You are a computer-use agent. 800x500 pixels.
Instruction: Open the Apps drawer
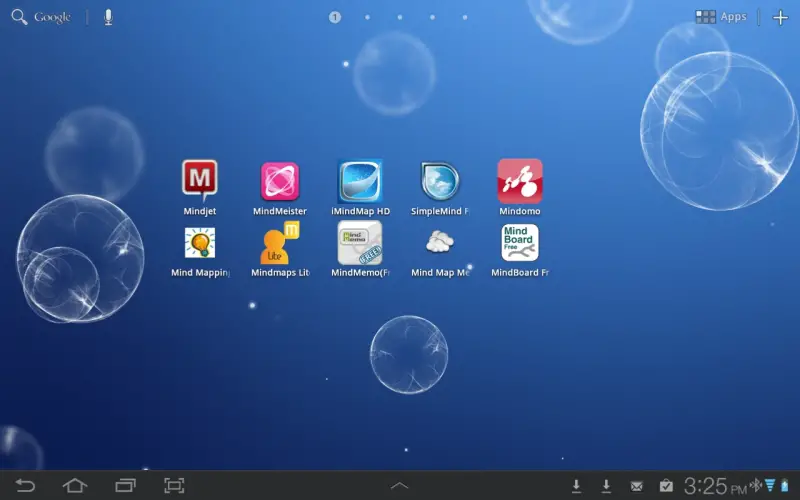tap(721, 17)
